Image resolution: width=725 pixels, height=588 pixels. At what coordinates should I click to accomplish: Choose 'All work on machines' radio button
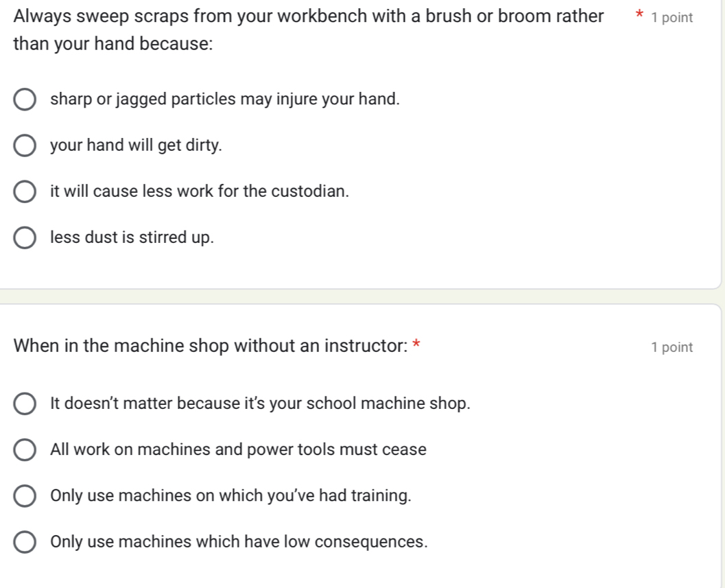(x=25, y=450)
